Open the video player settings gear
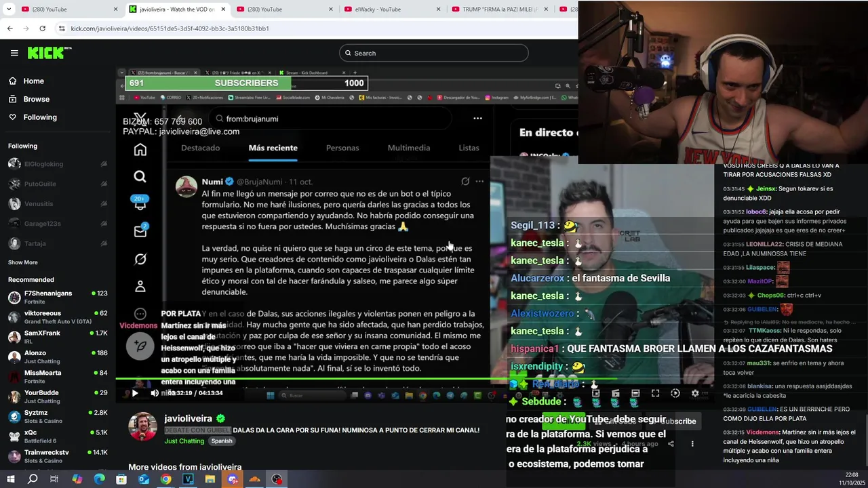This screenshot has width=868, height=488. [x=695, y=392]
